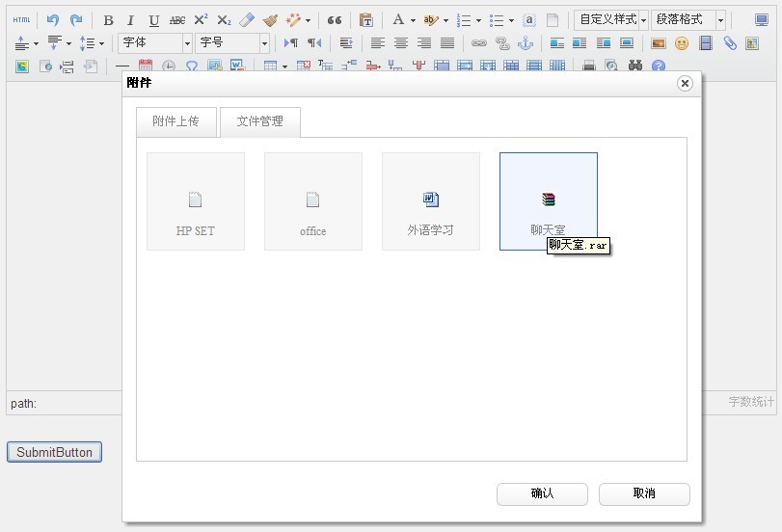
Task: Switch to 附件上传 tab
Action: tap(176, 121)
